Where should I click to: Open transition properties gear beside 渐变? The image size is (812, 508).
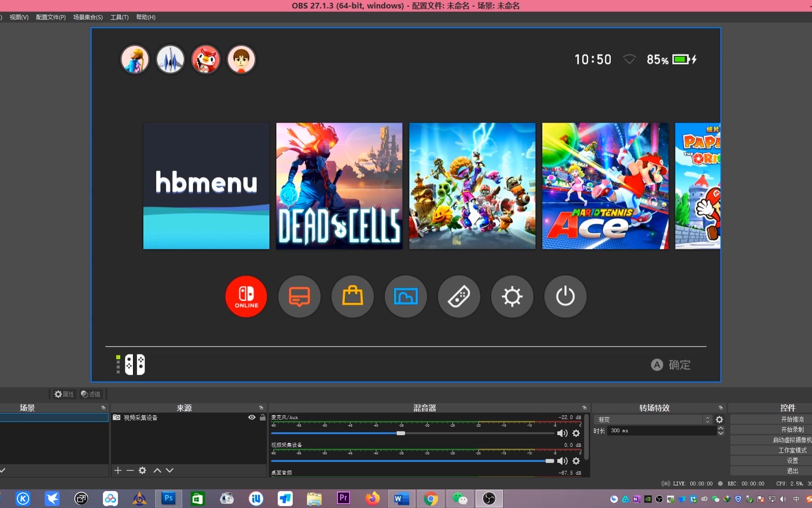point(719,420)
